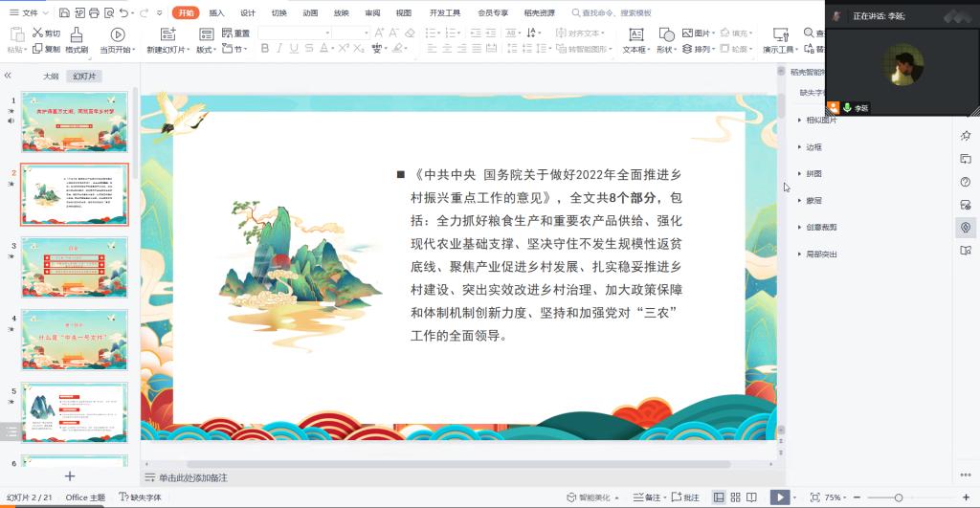
Task: Start slideshow with status bar play button
Action: (x=781, y=497)
